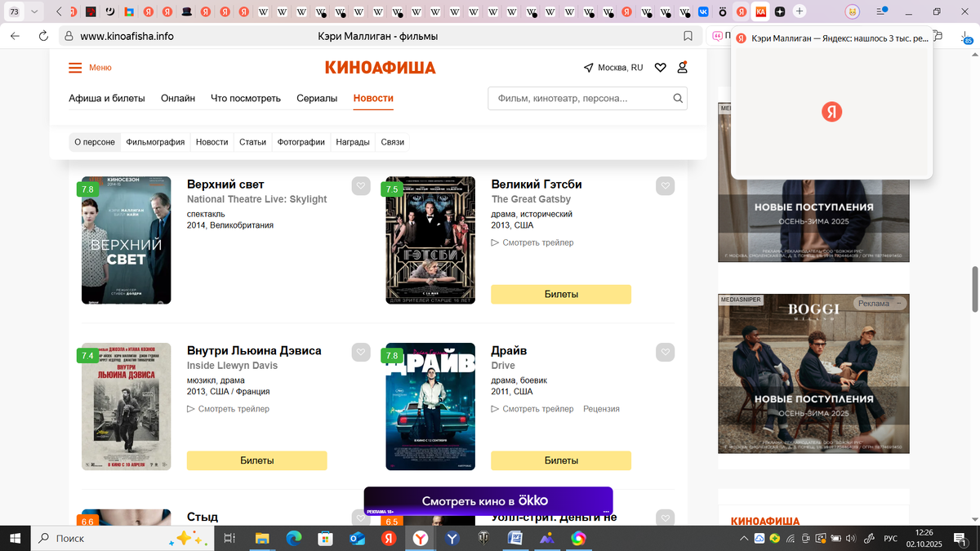Viewport: 980px width, 551px height.
Task: Bookmark the page via address bar bookmark icon
Action: click(x=688, y=36)
